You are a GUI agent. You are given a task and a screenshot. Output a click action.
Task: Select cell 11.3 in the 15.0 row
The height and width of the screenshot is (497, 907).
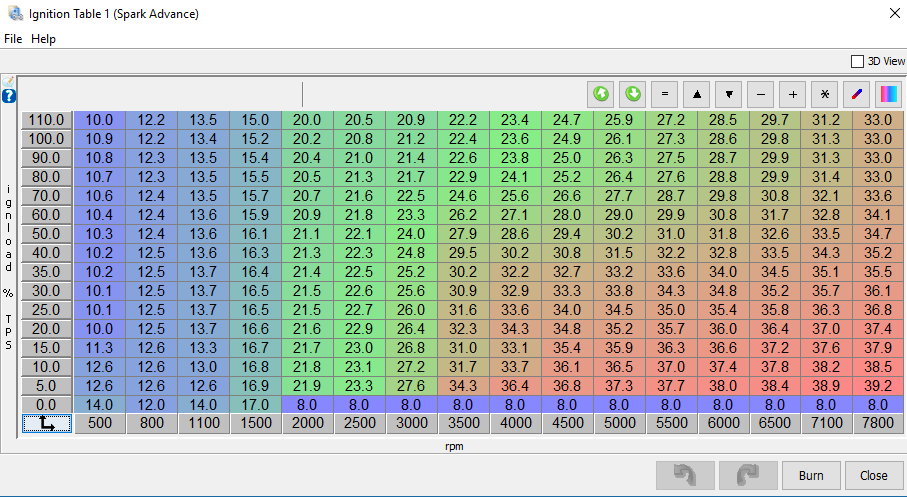99,348
